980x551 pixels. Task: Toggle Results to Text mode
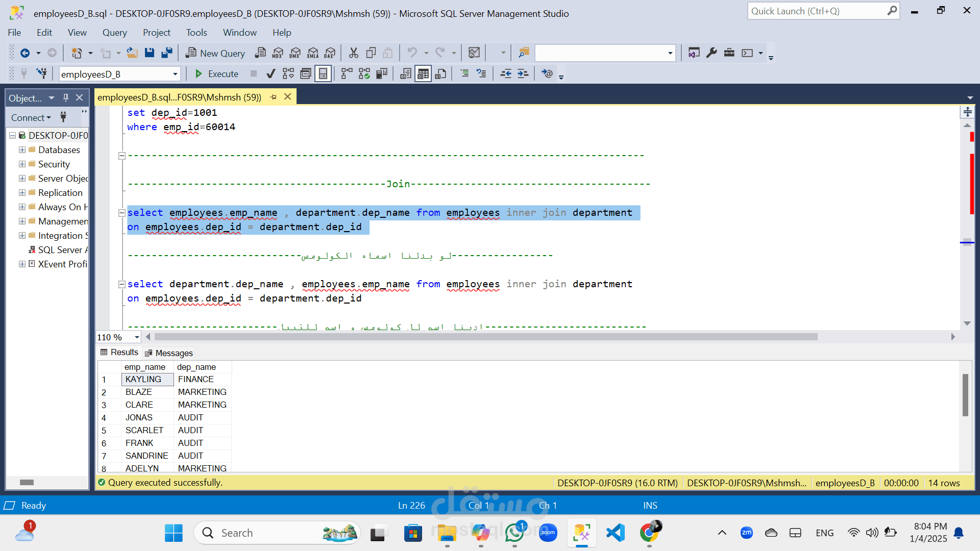point(406,74)
